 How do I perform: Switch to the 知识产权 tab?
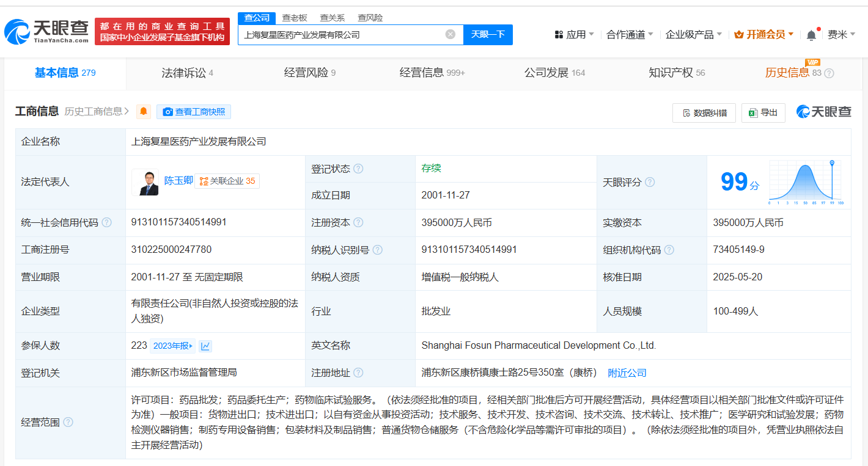[x=669, y=72]
